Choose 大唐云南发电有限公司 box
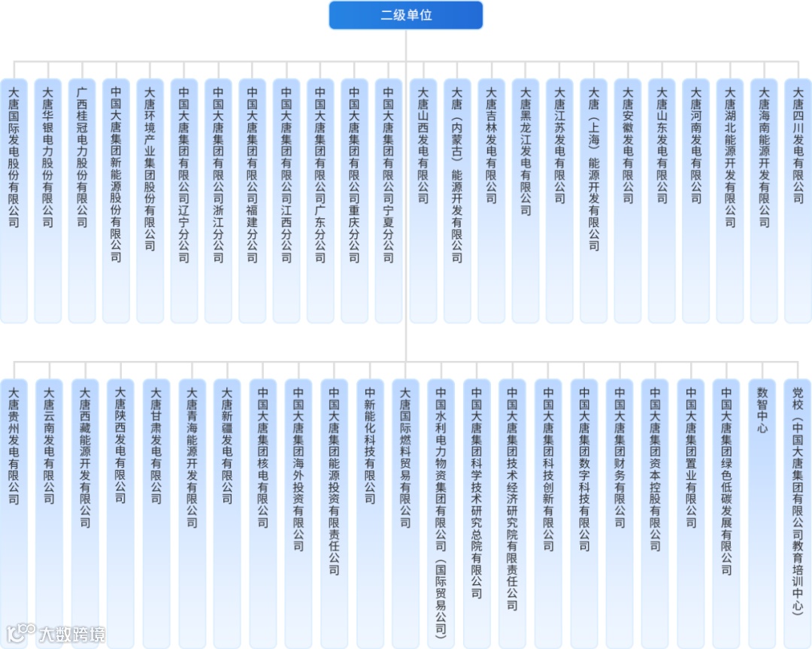The height and width of the screenshot is (649, 812). (50, 514)
